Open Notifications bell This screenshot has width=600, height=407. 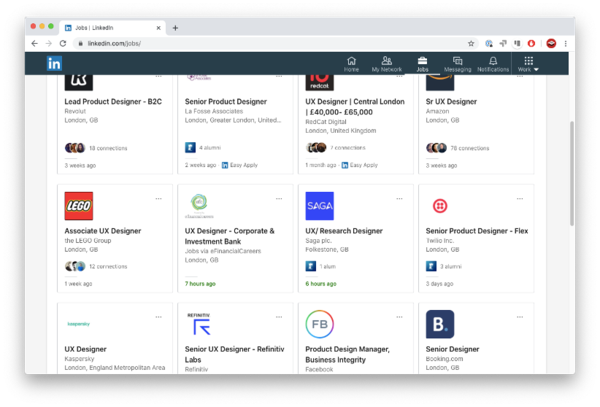493,64
